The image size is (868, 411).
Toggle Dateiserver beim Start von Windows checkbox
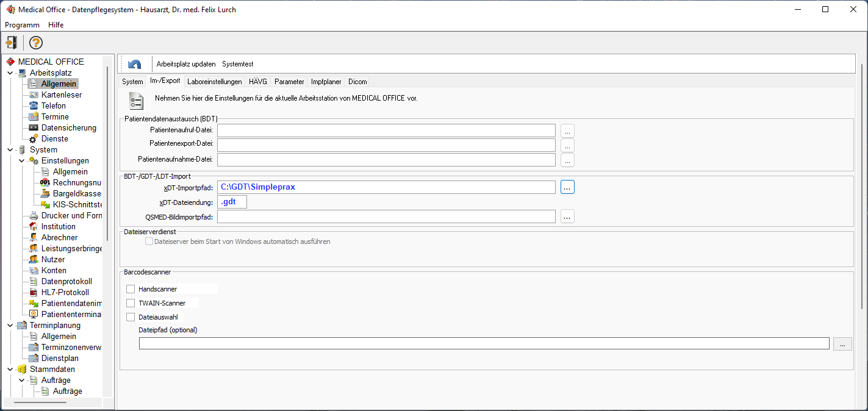coord(149,241)
